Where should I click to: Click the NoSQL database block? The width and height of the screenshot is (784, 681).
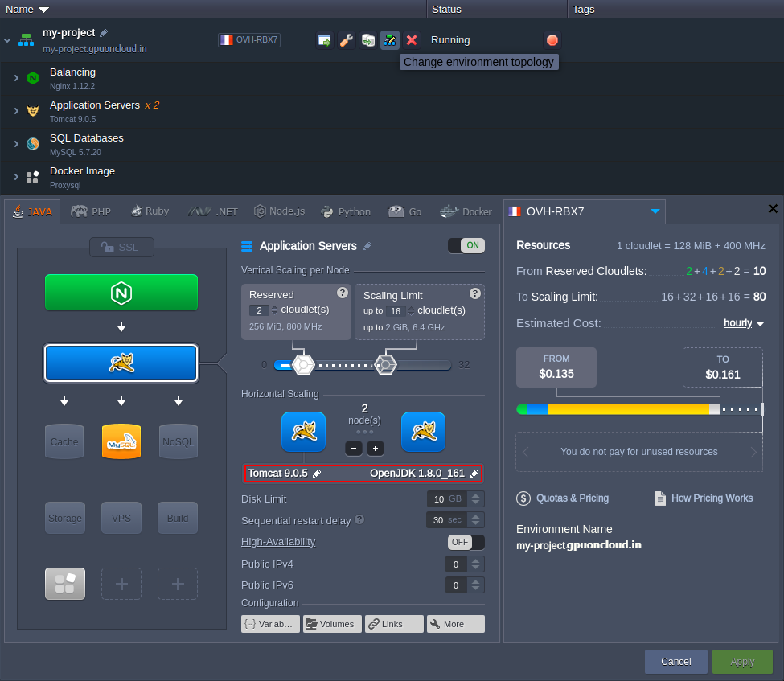178,441
